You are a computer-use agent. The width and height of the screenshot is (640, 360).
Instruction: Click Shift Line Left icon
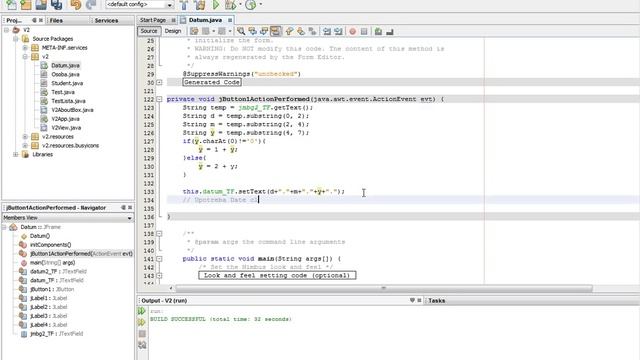pos(327,31)
